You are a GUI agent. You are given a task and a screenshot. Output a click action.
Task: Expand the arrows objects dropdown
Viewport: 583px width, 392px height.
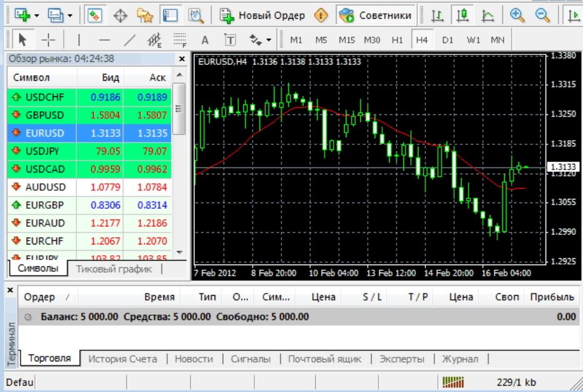point(269,40)
